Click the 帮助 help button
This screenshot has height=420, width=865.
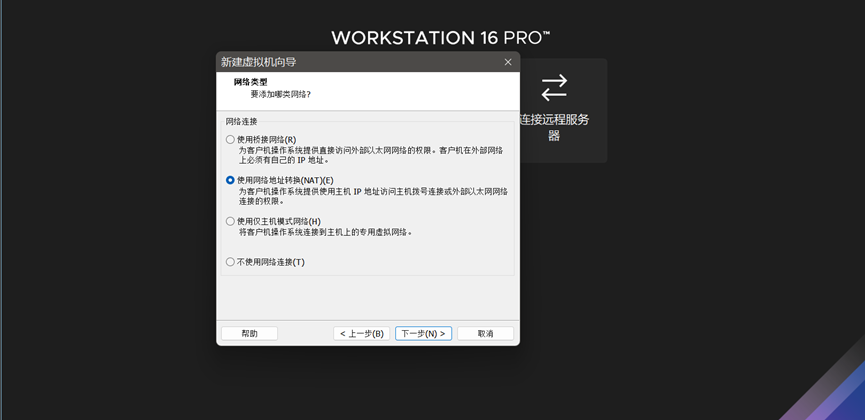tap(249, 333)
